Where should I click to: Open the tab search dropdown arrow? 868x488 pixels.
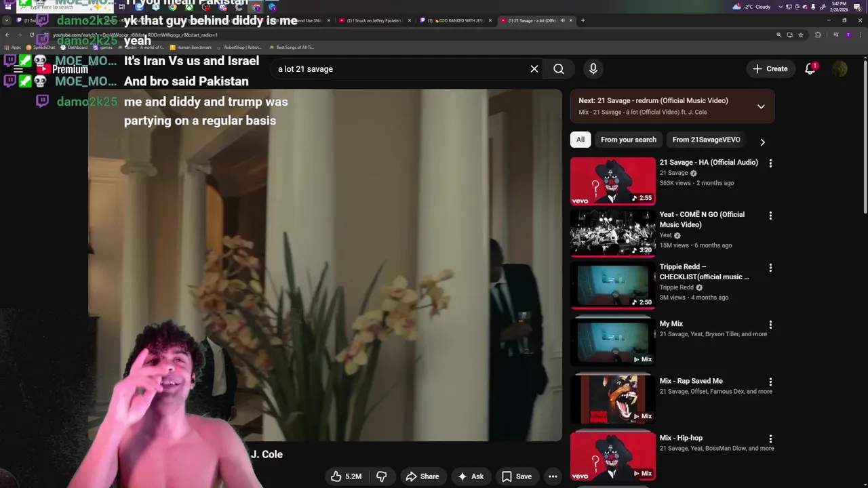pyautogui.click(x=7, y=20)
